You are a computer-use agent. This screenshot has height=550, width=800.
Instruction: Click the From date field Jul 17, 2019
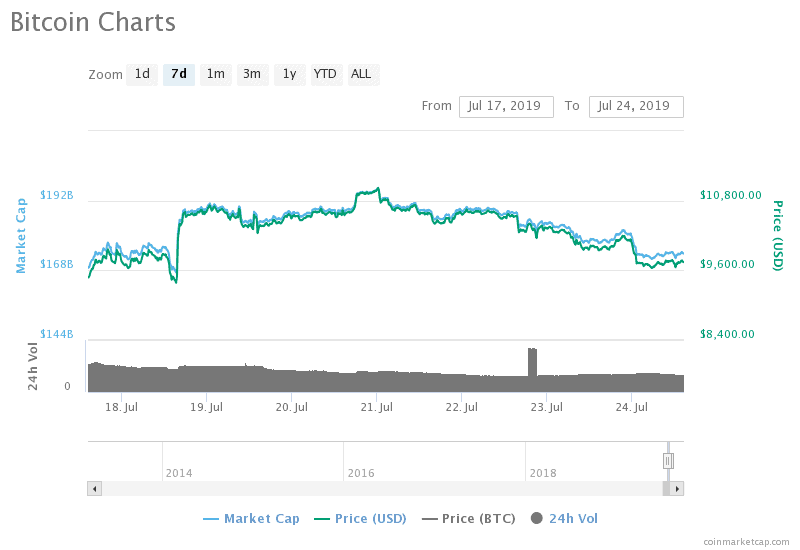506,107
